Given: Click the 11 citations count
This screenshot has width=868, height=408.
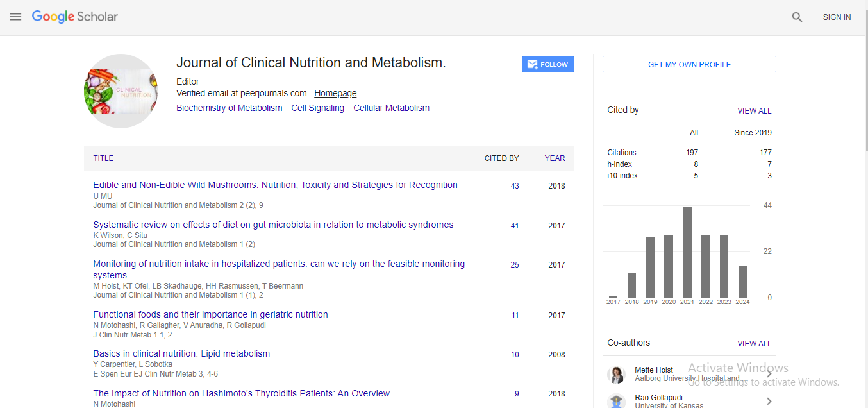Looking at the screenshot, I should [x=515, y=316].
